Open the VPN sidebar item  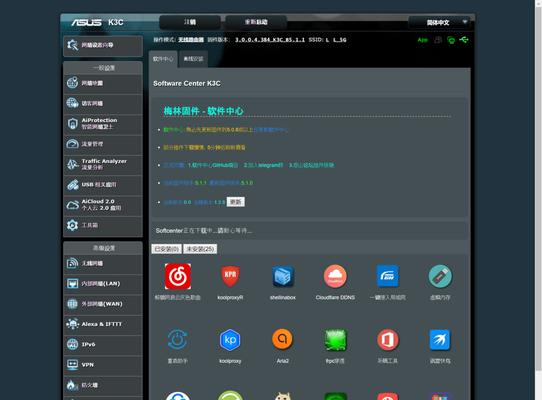[103, 365]
